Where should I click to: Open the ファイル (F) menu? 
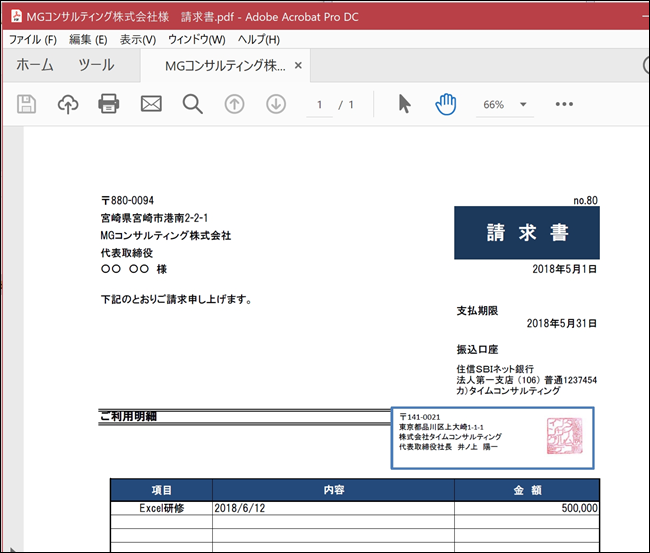33,40
